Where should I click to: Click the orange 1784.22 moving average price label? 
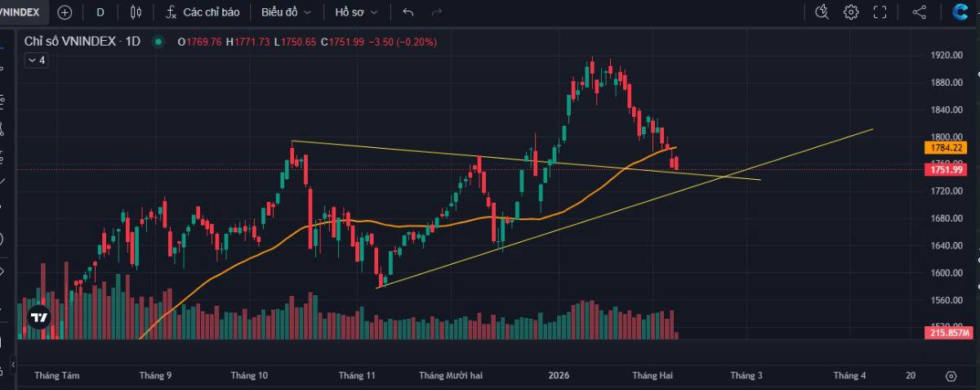click(947, 148)
